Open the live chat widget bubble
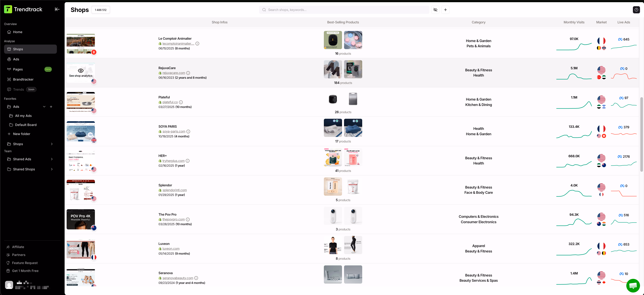644x295 pixels. (633, 286)
